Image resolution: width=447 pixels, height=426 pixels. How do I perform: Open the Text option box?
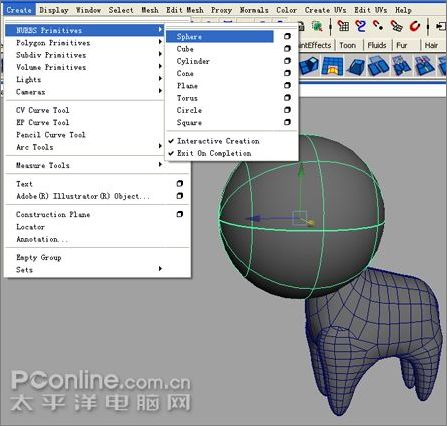180,184
